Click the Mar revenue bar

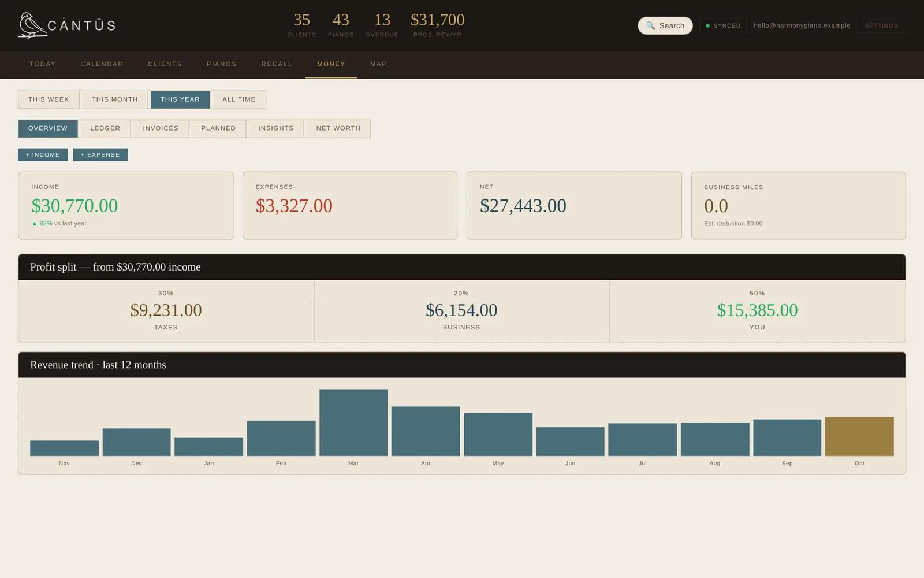click(x=353, y=423)
